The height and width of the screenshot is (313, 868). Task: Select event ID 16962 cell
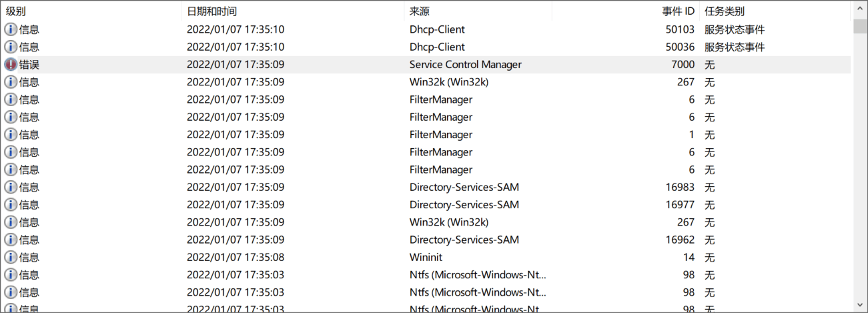click(x=680, y=240)
